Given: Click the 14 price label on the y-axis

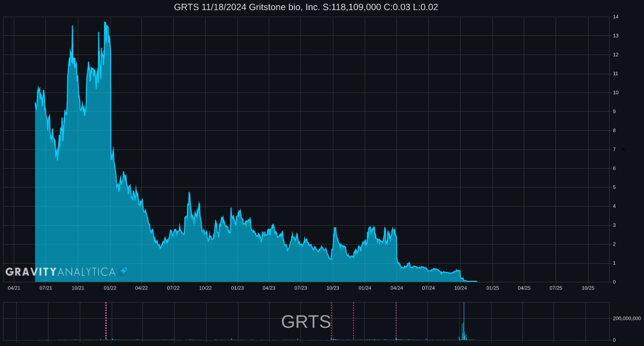Looking at the screenshot, I should 616,17.
